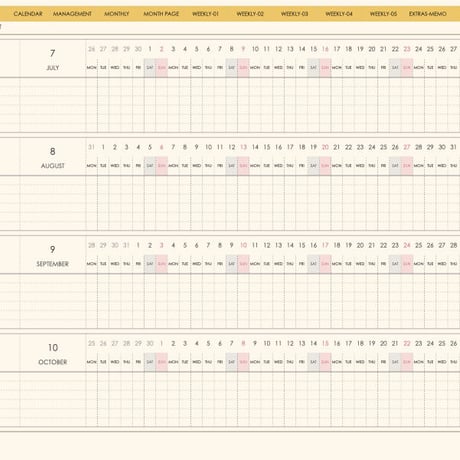Screen dimensions: 460x460
Task: Select pink Sunday 3 in the September row
Action: [162, 245]
